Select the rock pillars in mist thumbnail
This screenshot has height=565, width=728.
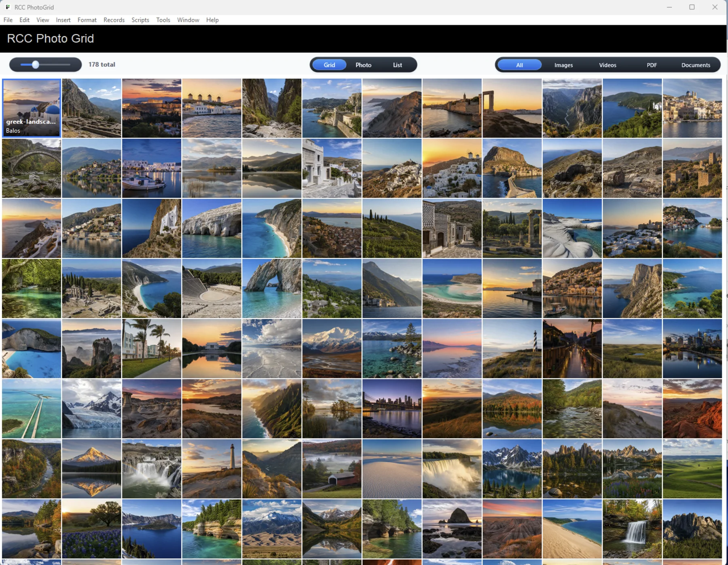(x=91, y=348)
